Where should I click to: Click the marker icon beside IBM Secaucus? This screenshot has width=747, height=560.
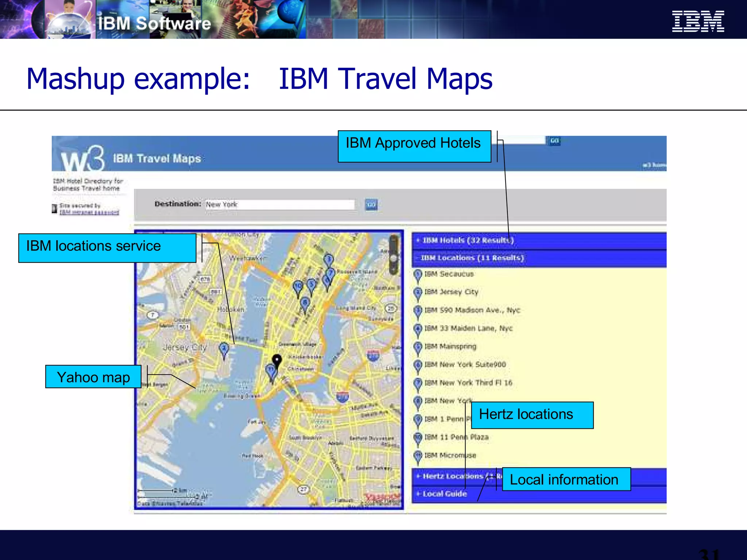pyautogui.click(x=418, y=276)
